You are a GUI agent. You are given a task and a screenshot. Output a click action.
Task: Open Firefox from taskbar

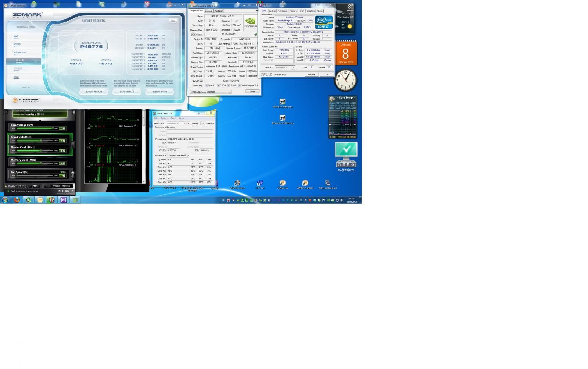click(17, 200)
